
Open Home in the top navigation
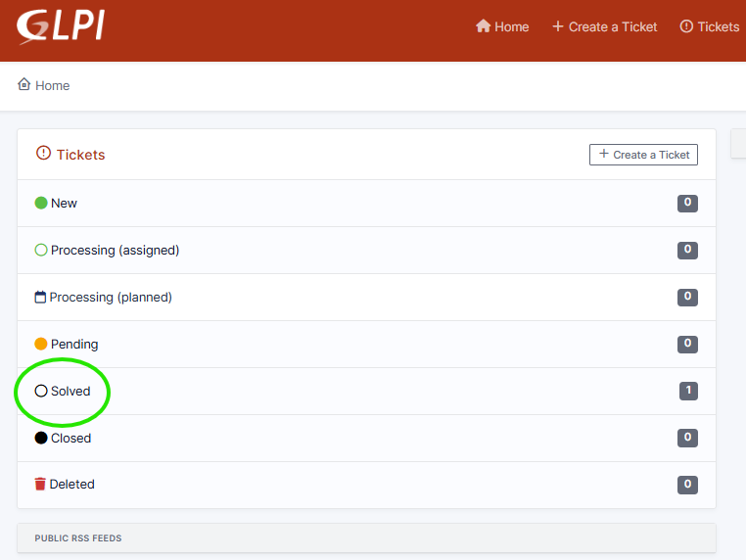502,26
